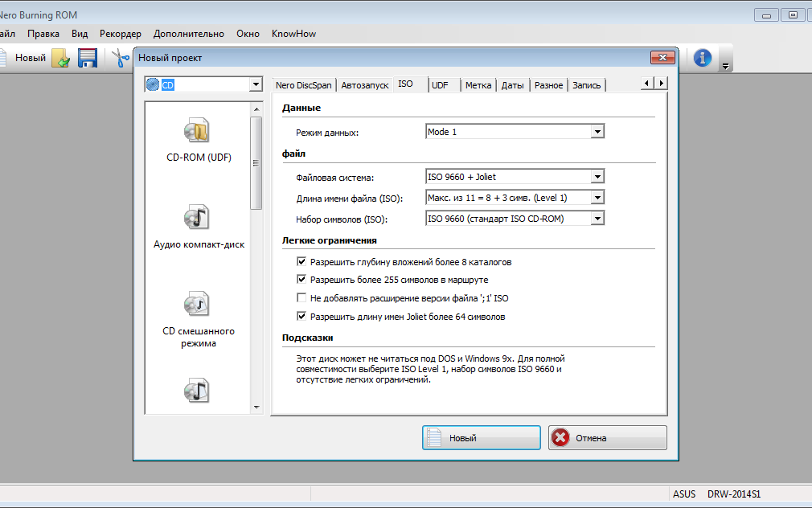Expand the toolbar overflow arrow near Info
The width and height of the screenshot is (812, 508).
725,66
